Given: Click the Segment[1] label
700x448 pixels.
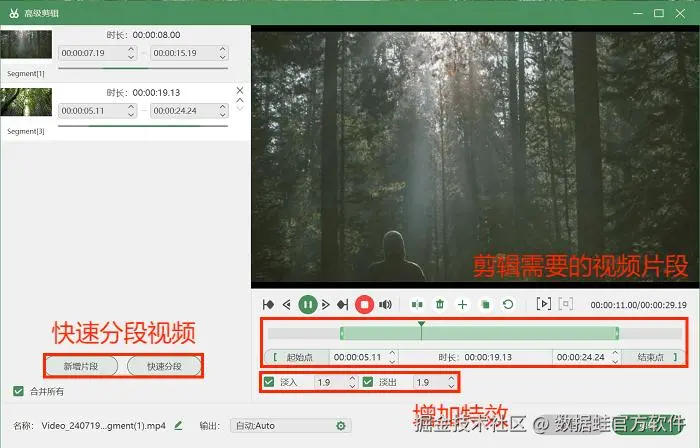Looking at the screenshot, I should click(x=26, y=74).
